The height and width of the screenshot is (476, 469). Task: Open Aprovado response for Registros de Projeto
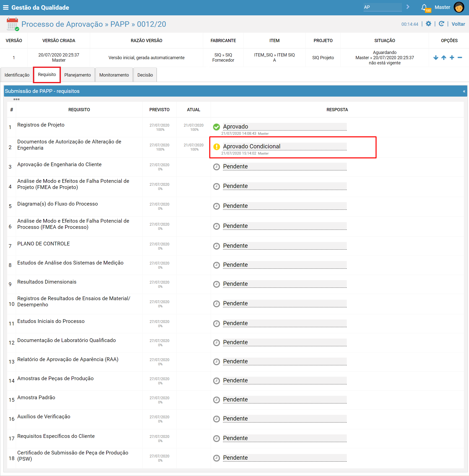285,127
